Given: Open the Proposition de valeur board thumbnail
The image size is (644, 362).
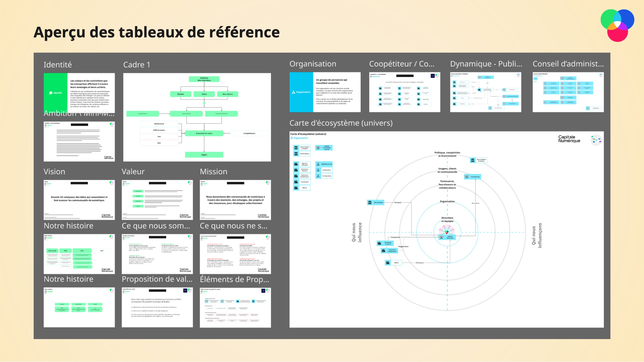Looking at the screenshot, I should point(157,307).
